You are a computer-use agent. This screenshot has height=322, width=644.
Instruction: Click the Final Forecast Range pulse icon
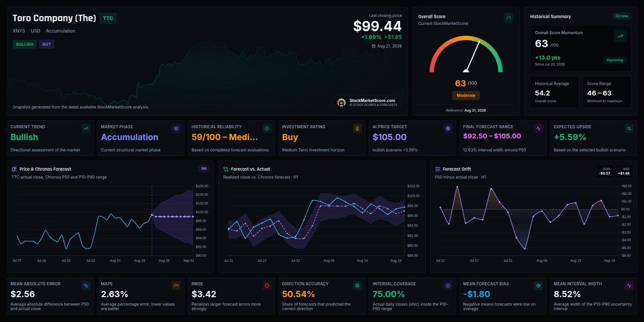(x=538, y=129)
